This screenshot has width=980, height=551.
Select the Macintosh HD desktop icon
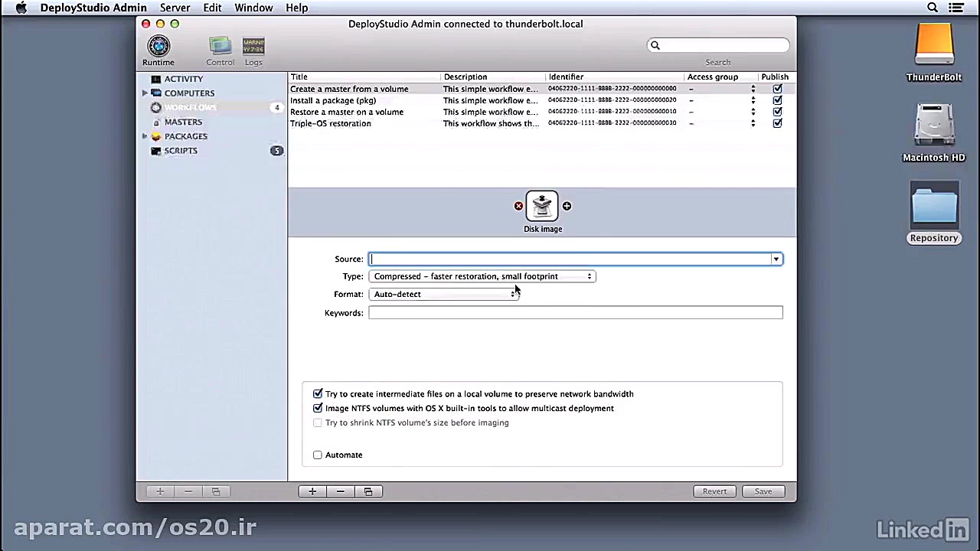coord(934,132)
